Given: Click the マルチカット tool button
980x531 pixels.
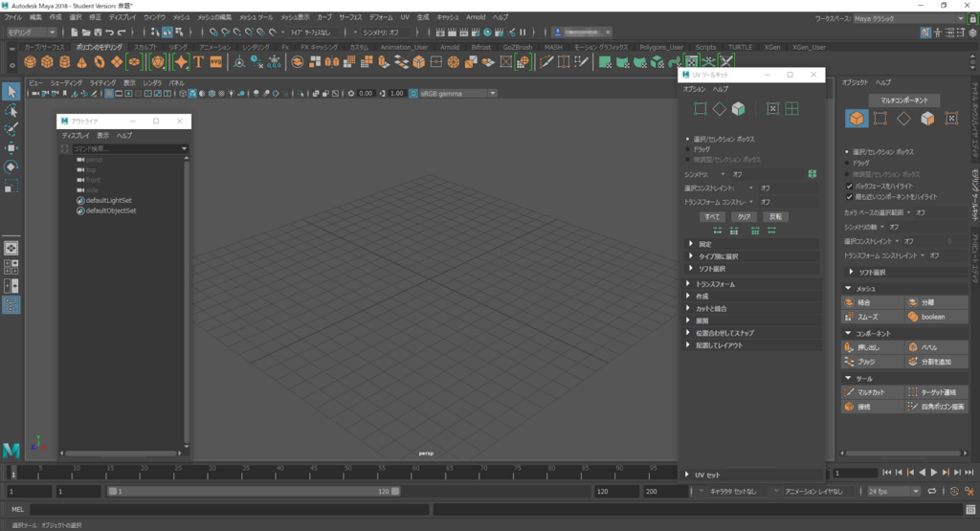Looking at the screenshot, I should coord(873,392).
